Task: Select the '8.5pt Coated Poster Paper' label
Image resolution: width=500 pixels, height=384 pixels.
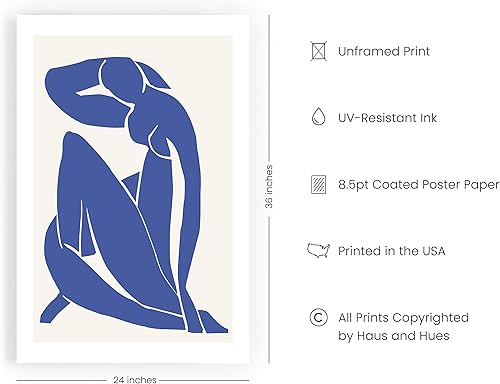Action: click(x=419, y=185)
